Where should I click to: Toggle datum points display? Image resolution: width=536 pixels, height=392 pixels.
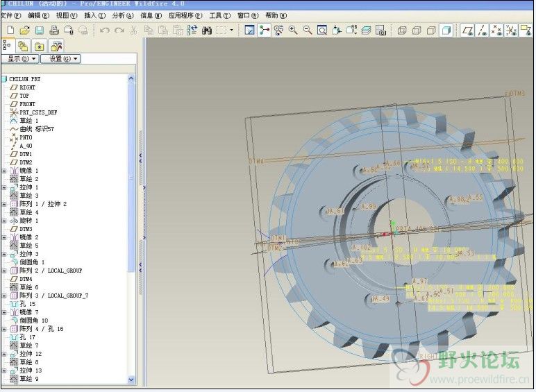coord(496,30)
